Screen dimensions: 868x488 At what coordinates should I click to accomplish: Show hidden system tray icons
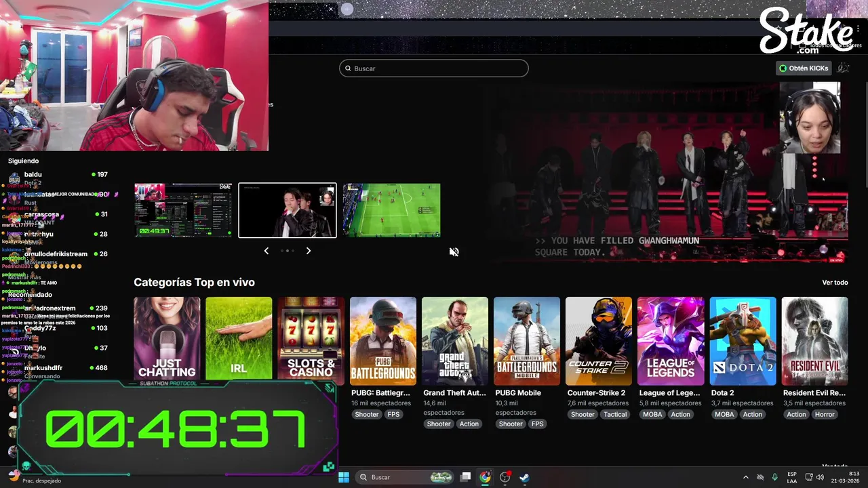coord(746,477)
